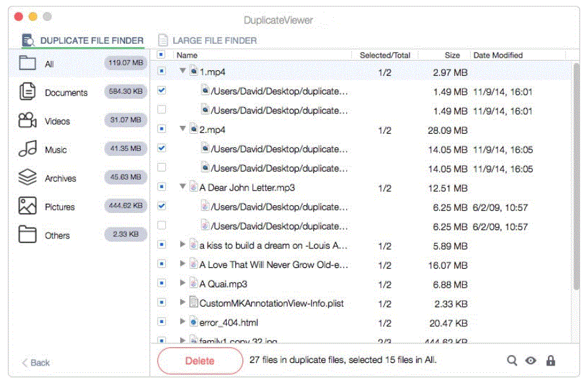The height and width of the screenshot is (384, 588).
Task: Click the magnifying glass search icon
Action: [512, 361]
